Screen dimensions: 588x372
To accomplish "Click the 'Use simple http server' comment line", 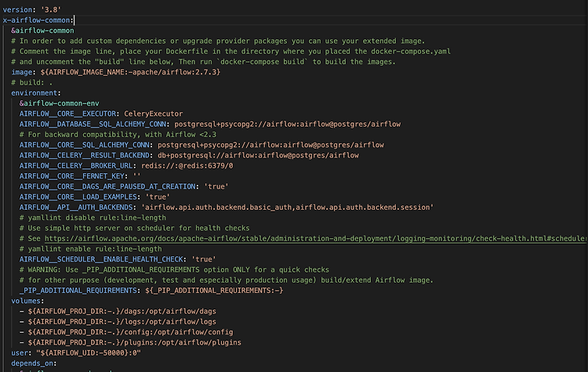I will point(135,228).
